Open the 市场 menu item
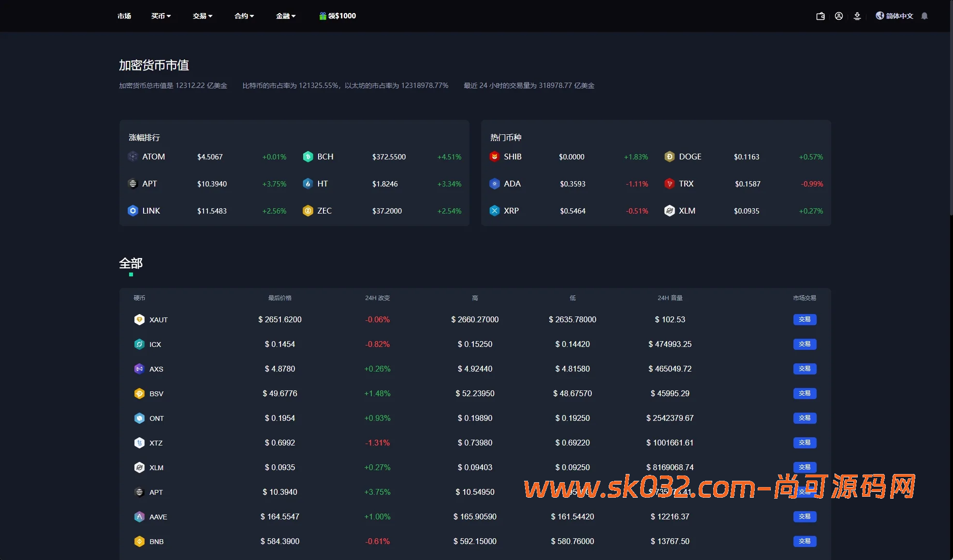The height and width of the screenshot is (560, 953). 124,16
